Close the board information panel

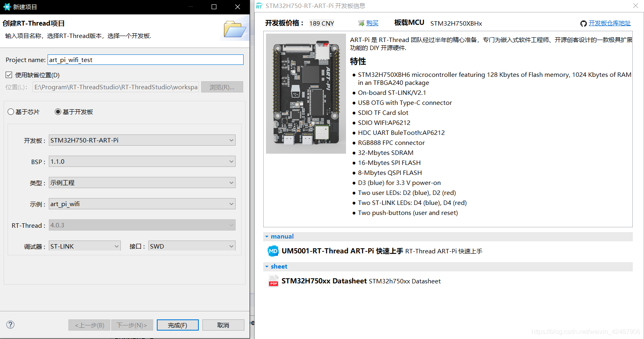(636, 6)
